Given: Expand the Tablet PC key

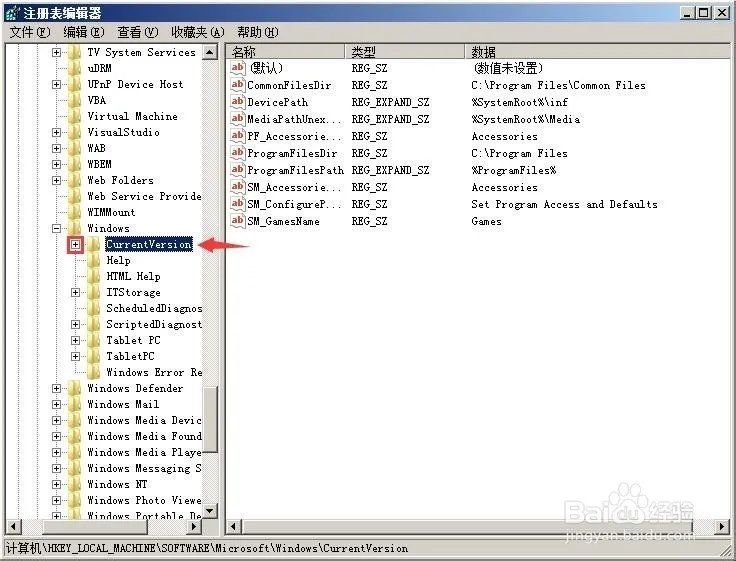Looking at the screenshot, I should coord(75,340).
